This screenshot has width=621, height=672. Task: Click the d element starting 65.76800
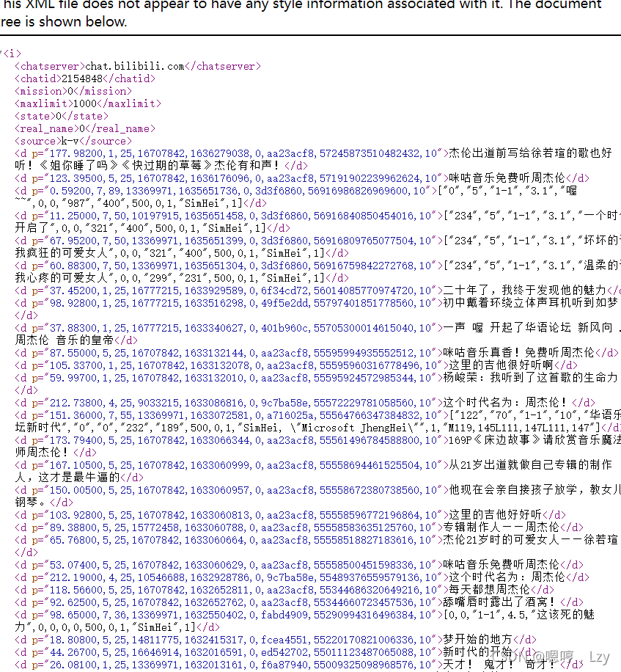tap(317, 546)
